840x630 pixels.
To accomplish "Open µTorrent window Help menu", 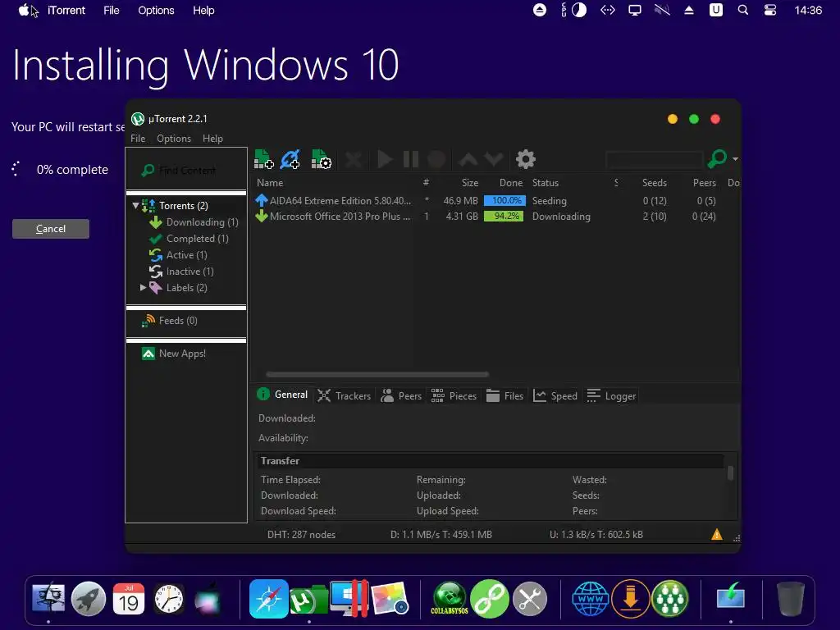I will click(212, 138).
